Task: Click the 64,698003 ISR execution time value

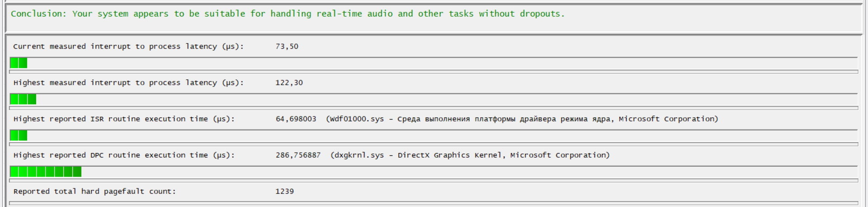Action: click(x=296, y=119)
